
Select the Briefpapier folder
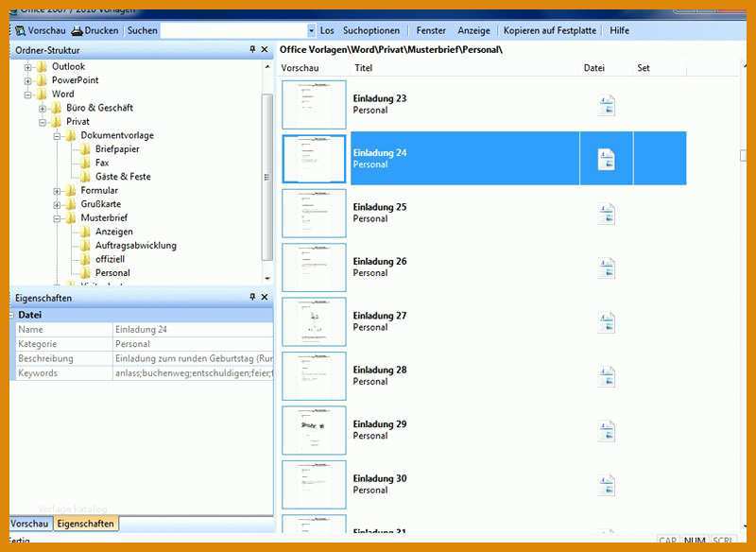(117, 149)
